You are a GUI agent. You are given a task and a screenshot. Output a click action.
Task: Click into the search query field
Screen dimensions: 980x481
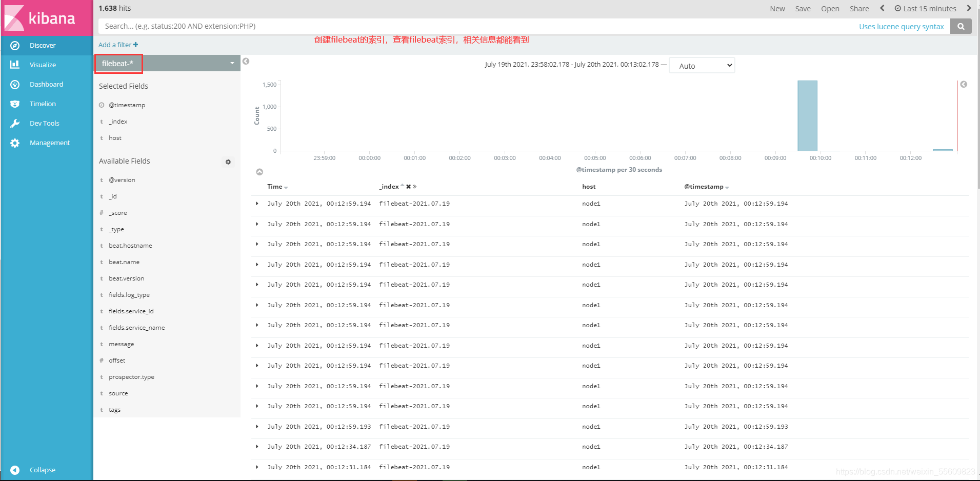click(x=477, y=26)
